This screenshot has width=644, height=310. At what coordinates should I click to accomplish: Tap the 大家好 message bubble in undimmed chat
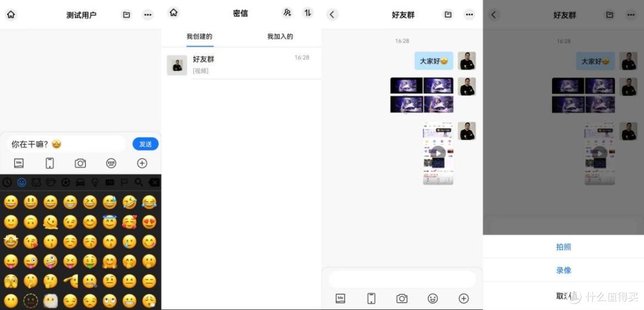coord(434,61)
